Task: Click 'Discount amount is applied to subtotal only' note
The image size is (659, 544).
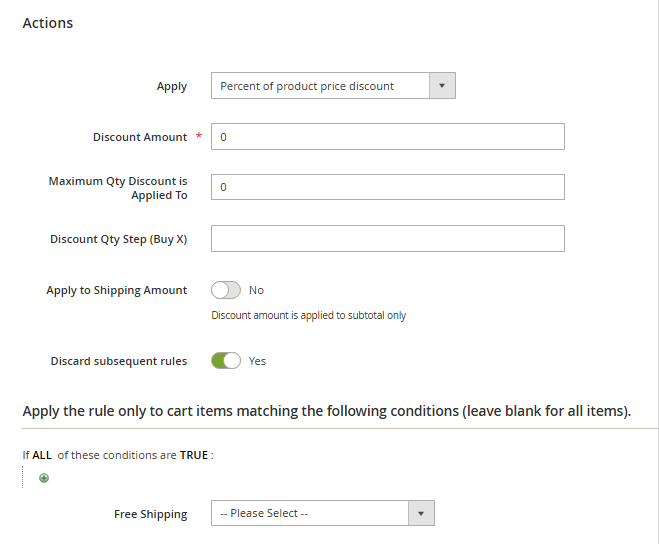Action: tap(308, 315)
